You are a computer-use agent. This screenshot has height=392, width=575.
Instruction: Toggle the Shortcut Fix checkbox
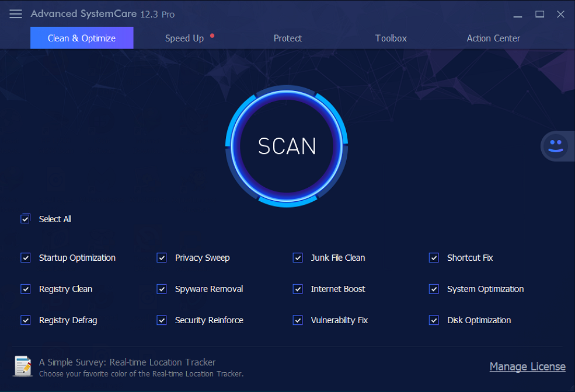tap(434, 258)
